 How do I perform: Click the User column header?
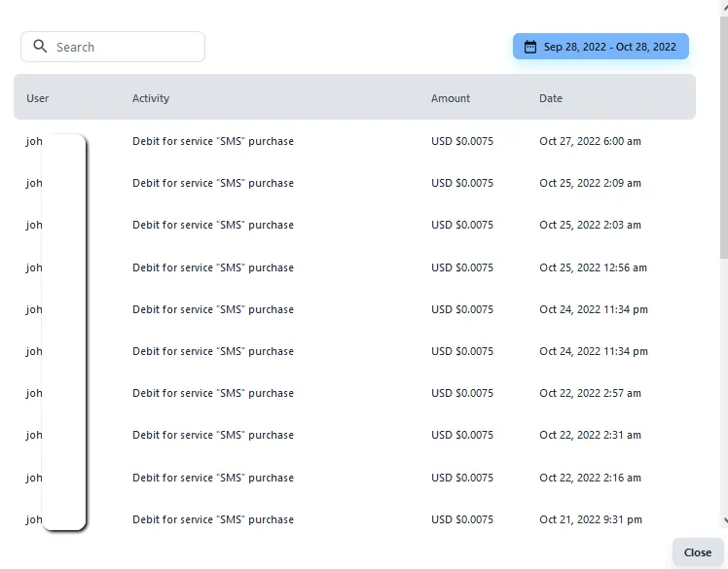38,98
